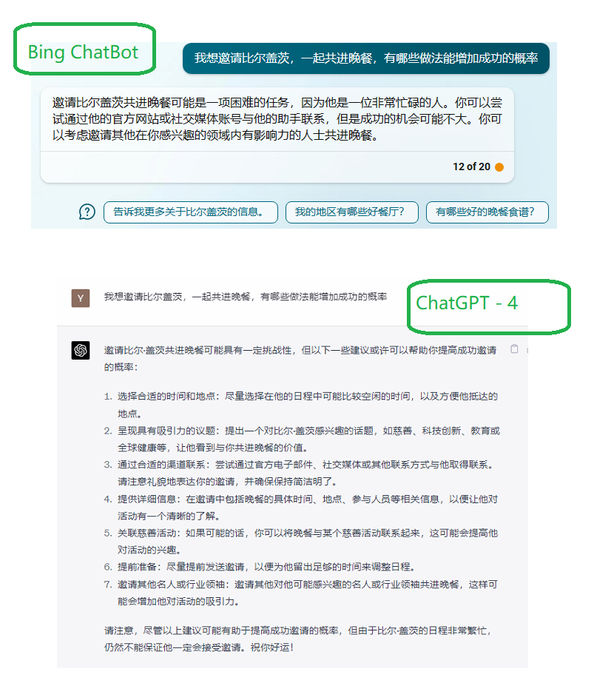
Task: Click the closing note starting '请注意,尽管以上建议'
Action: point(298,639)
